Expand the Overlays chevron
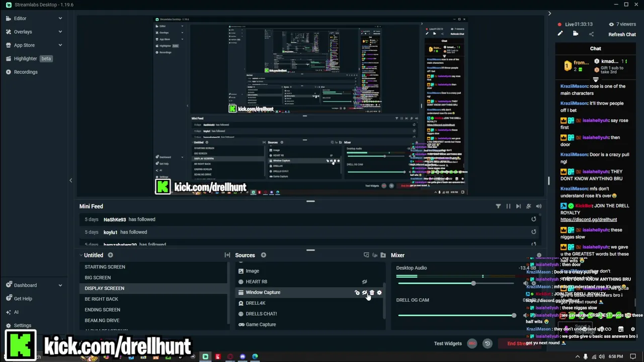 pos(60,32)
